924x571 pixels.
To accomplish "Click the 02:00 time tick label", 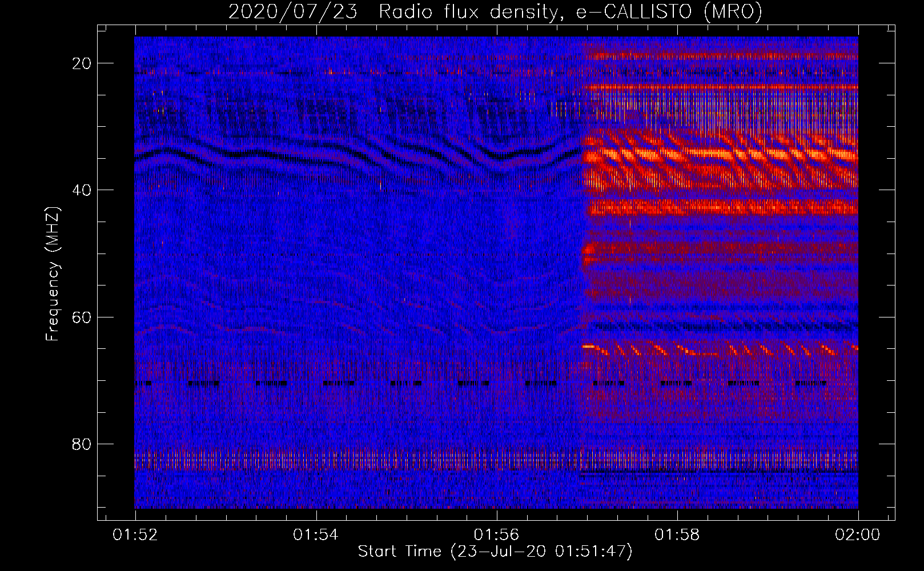I will click(x=858, y=535).
